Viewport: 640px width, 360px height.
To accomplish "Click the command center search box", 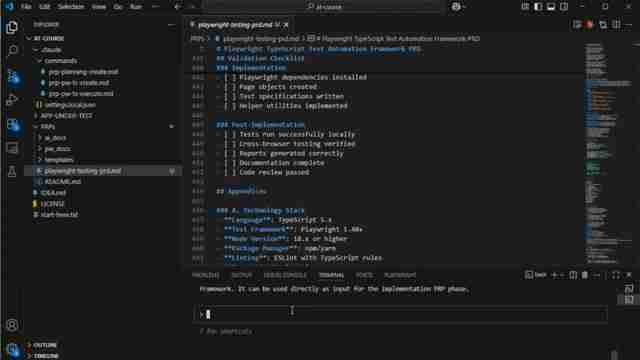I will [324, 7].
